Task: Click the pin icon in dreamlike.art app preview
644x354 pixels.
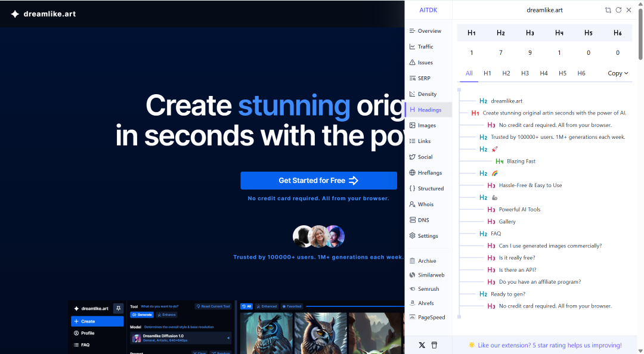Action: coord(118,308)
